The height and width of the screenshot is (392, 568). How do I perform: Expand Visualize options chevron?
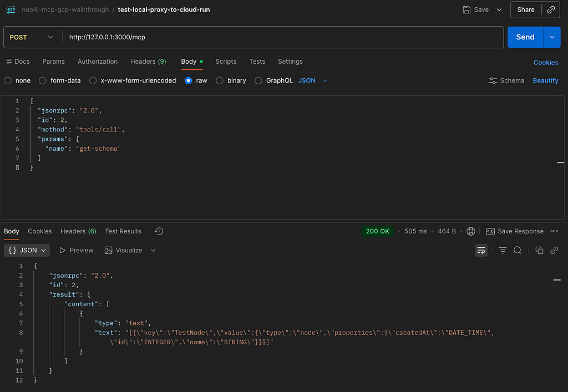pyautogui.click(x=153, y=251)
